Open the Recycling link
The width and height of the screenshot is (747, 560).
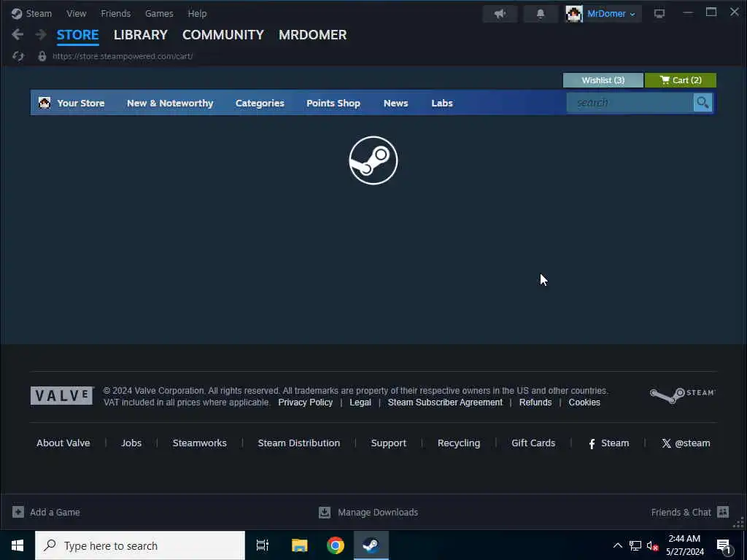(x=459, y=443)
